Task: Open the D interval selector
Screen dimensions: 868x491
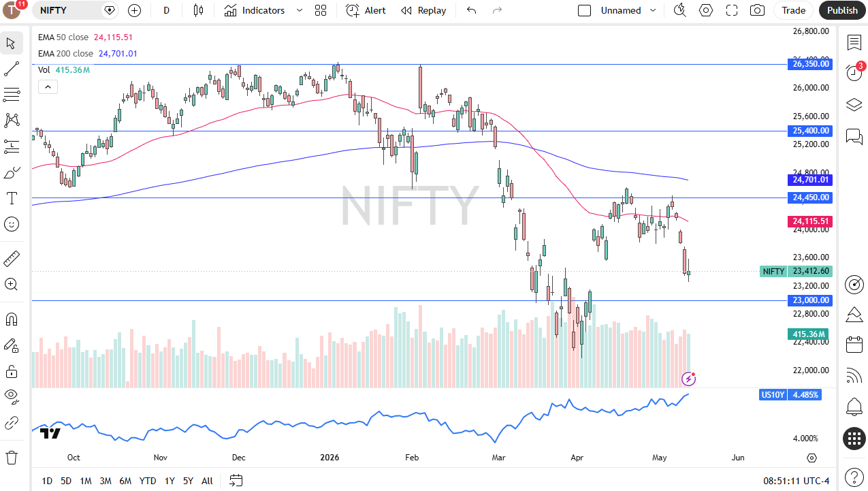Action: [x=166, y=10]
